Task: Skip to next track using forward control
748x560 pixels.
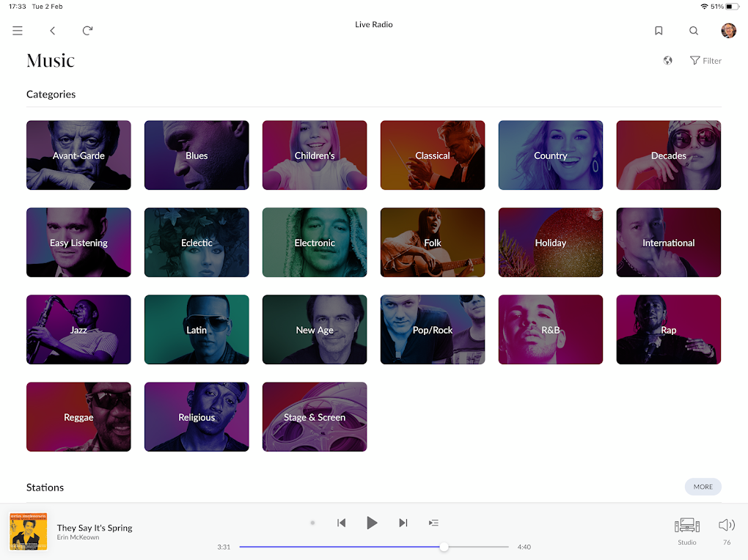Action: click(403, 523)
